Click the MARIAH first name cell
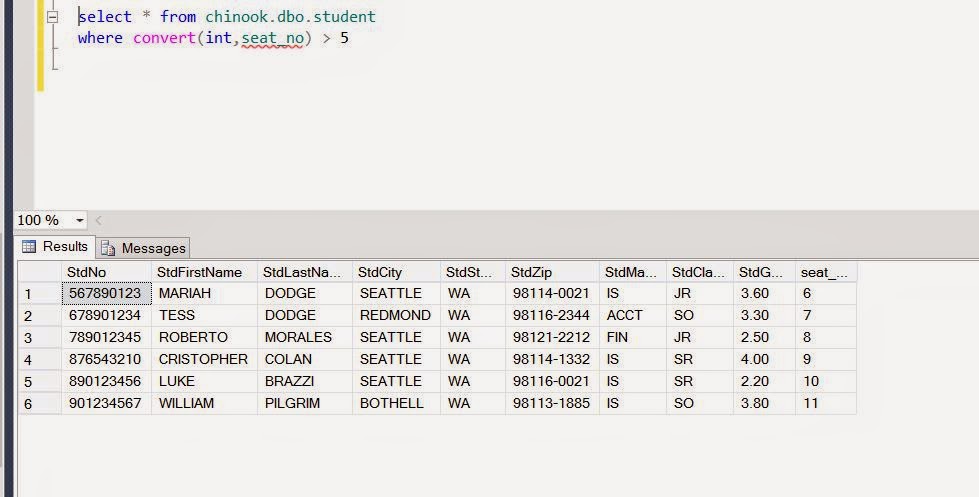 point(204,293)
